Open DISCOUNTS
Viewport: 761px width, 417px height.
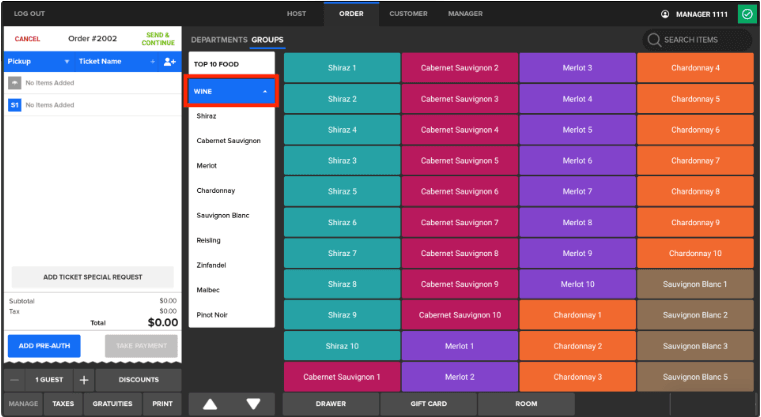138,380
